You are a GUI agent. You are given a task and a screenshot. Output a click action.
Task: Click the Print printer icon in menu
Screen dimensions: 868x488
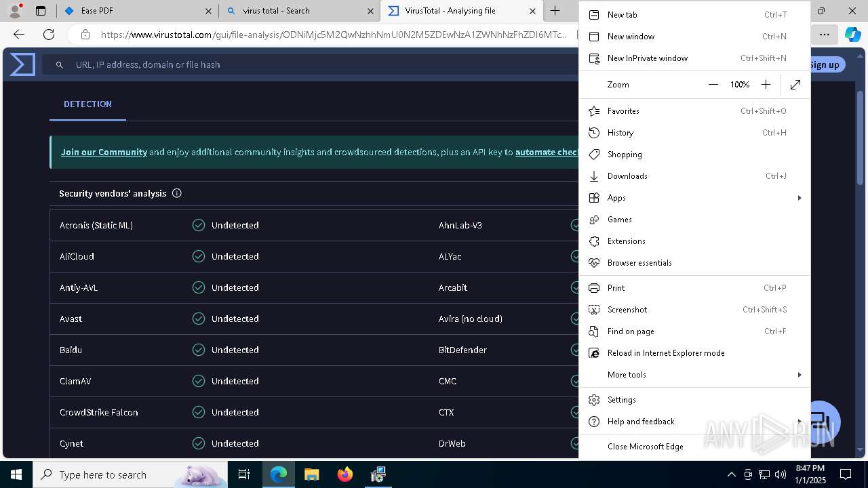pos(594,288)
